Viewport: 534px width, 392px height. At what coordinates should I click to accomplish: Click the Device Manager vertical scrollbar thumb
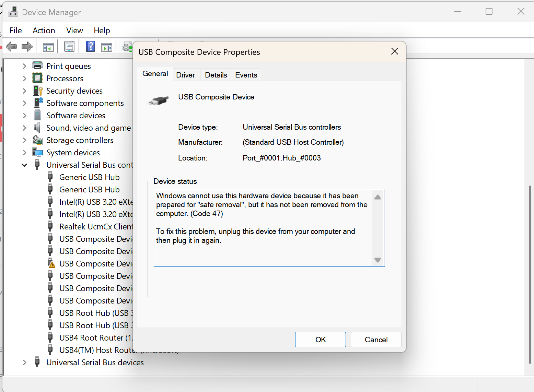(x=530, y=274)
